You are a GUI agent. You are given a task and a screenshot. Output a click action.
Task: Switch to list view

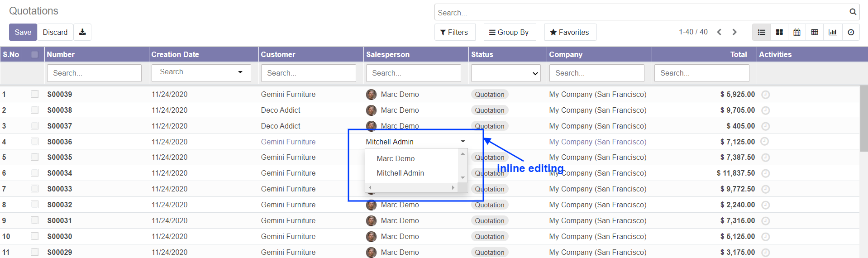[761, 32]
